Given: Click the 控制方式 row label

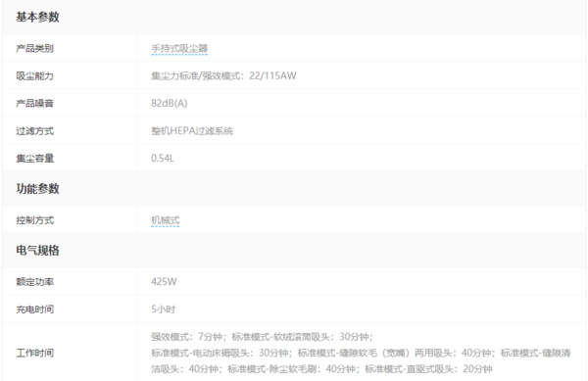Looking at the screenshot, I should click(35, 220).
